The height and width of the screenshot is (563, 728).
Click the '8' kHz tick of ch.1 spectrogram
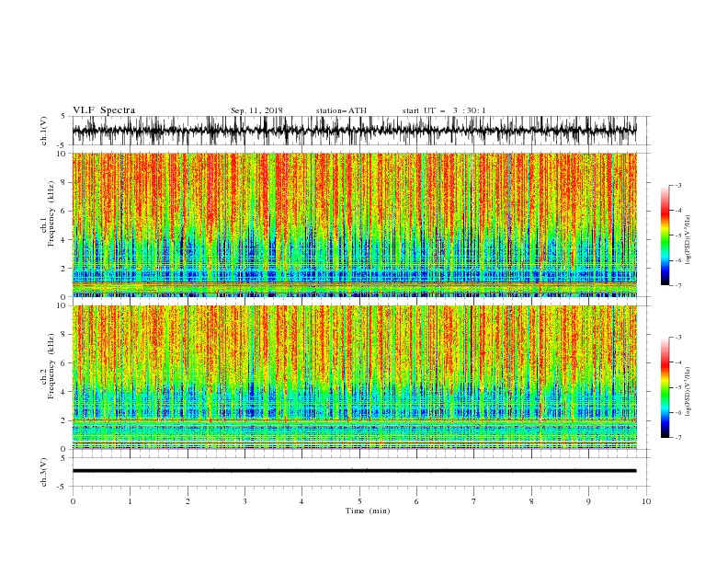tap(64, 182)
